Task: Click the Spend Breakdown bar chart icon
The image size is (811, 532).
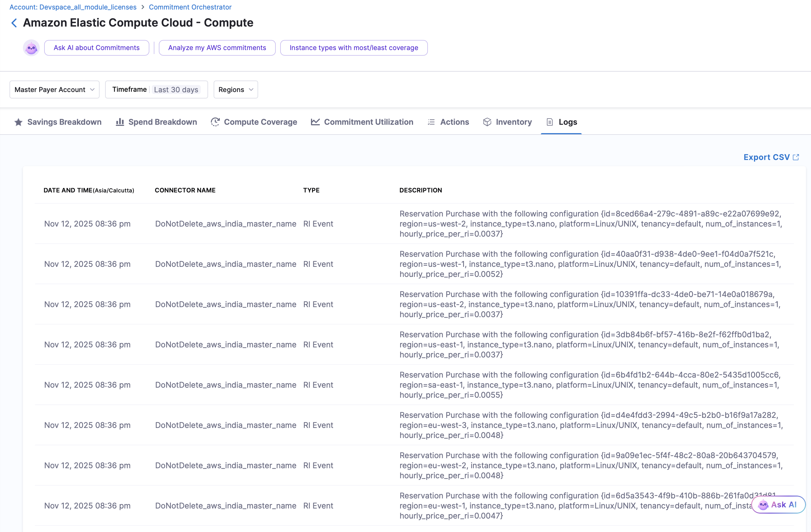Action: pyautogui.click(x=120, y=122)
